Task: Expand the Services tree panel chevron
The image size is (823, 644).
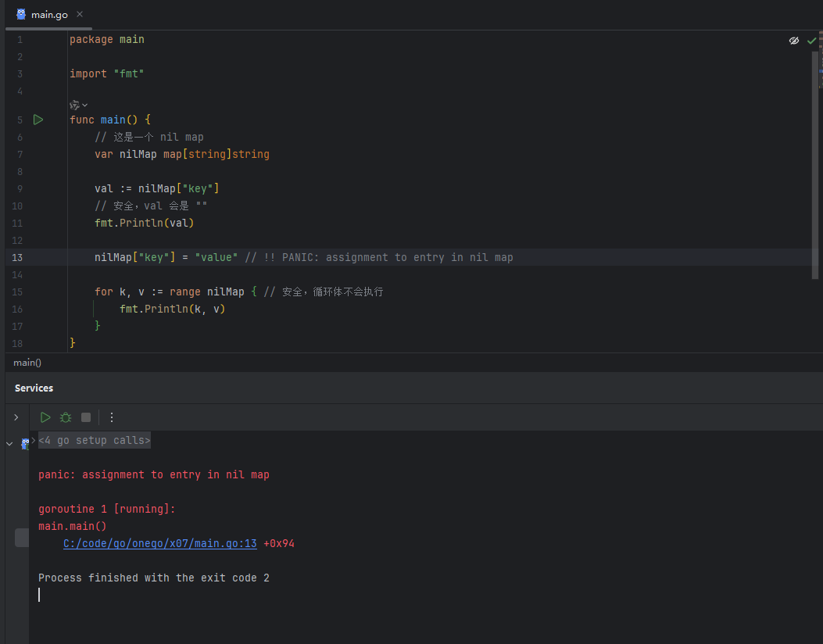Action: (x=16, y=417)
